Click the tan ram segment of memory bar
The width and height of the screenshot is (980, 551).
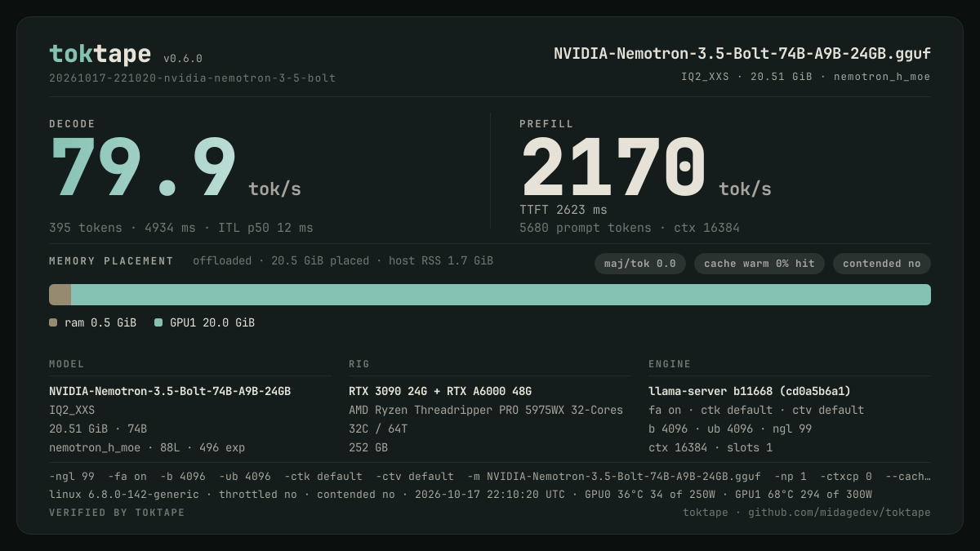60,295
